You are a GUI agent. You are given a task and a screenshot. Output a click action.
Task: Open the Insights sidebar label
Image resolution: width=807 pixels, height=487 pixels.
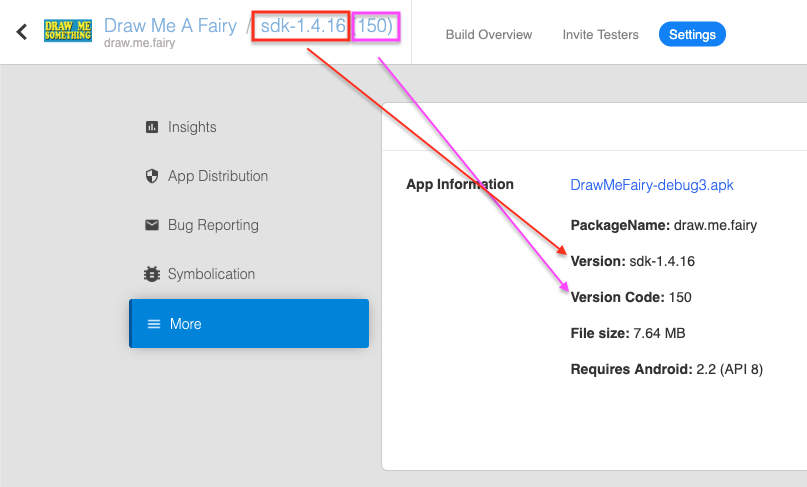coord(192,127)
